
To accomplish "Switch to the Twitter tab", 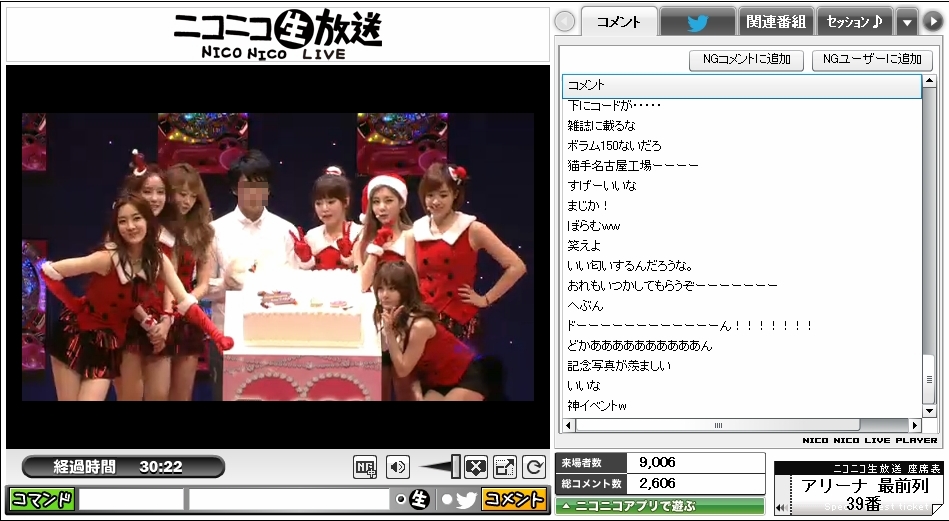I will click(x=697, y=22).
